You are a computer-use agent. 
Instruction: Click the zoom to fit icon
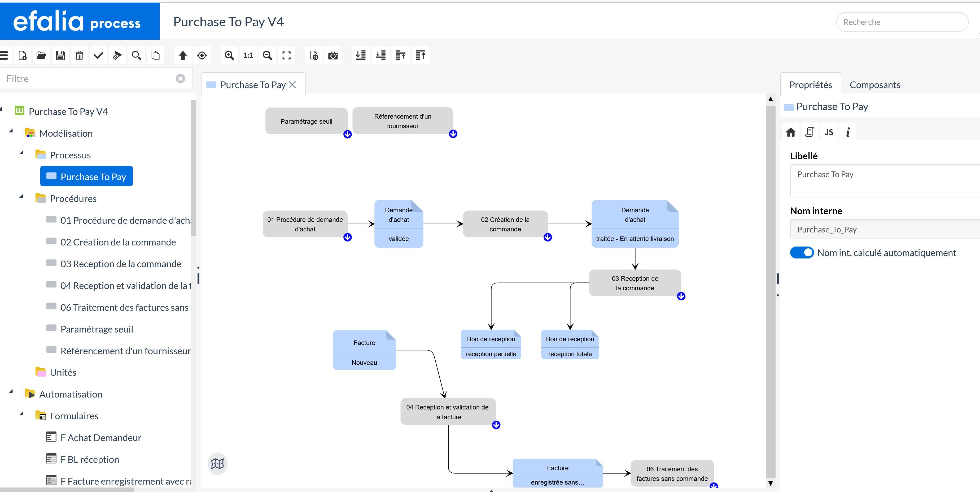[x=286, y=55]
